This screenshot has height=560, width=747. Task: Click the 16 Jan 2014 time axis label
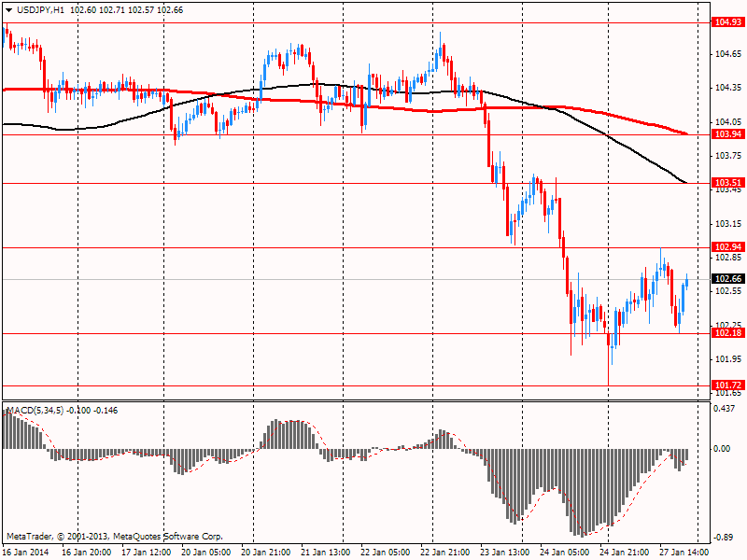click(x=26, y=553)
